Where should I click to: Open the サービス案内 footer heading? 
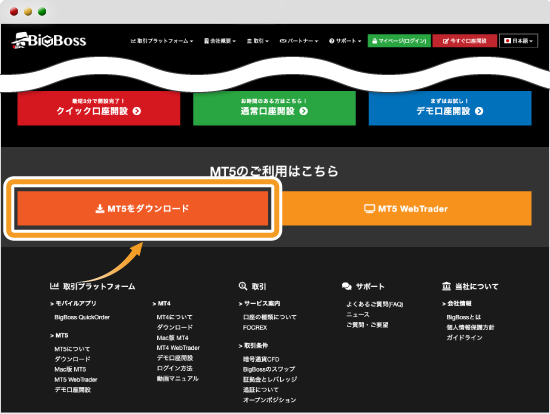[259, 303]
